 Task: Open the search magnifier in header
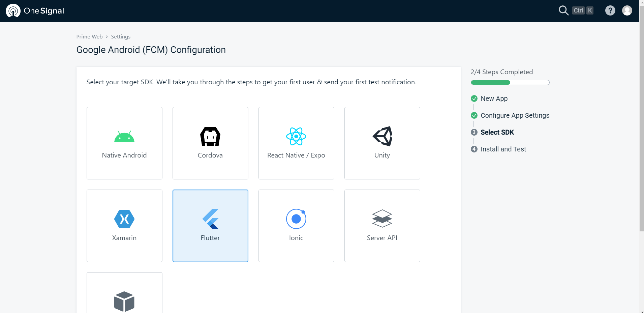tap(563, 11)
